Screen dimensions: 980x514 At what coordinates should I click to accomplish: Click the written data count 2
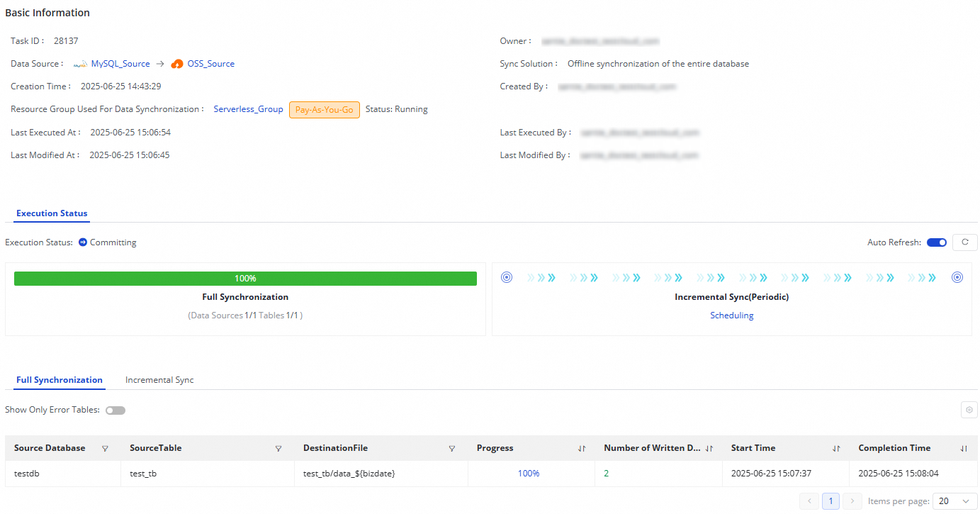(607, 474)
